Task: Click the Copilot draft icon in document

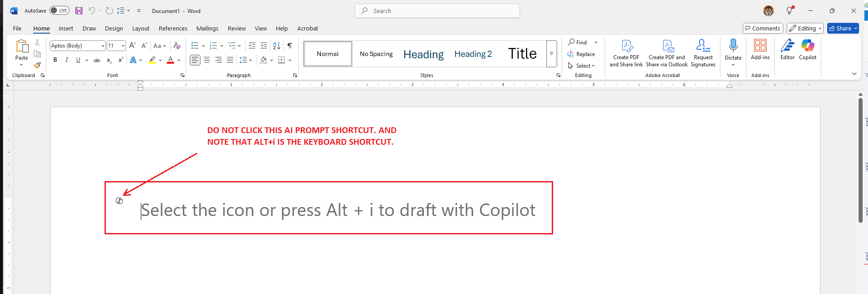Action: tap(119, 201)
